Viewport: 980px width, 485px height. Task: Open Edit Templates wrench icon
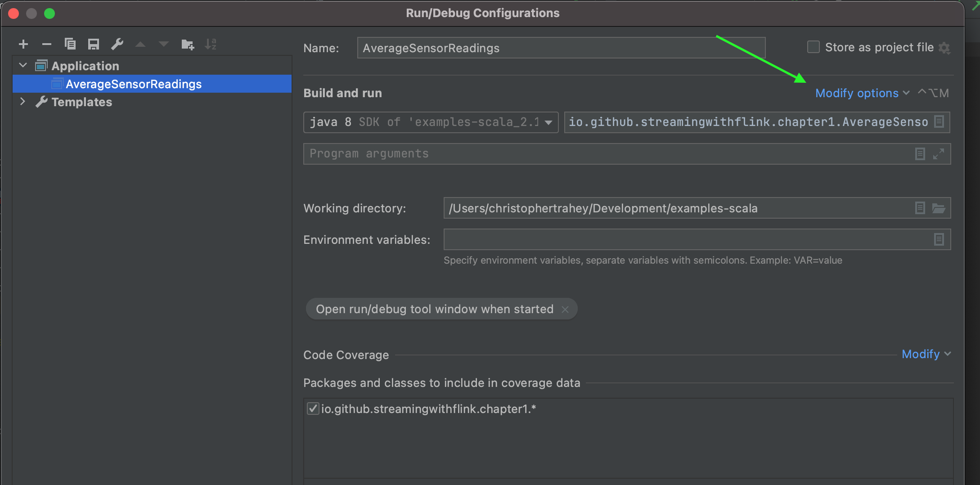click(x=117, y=44)
